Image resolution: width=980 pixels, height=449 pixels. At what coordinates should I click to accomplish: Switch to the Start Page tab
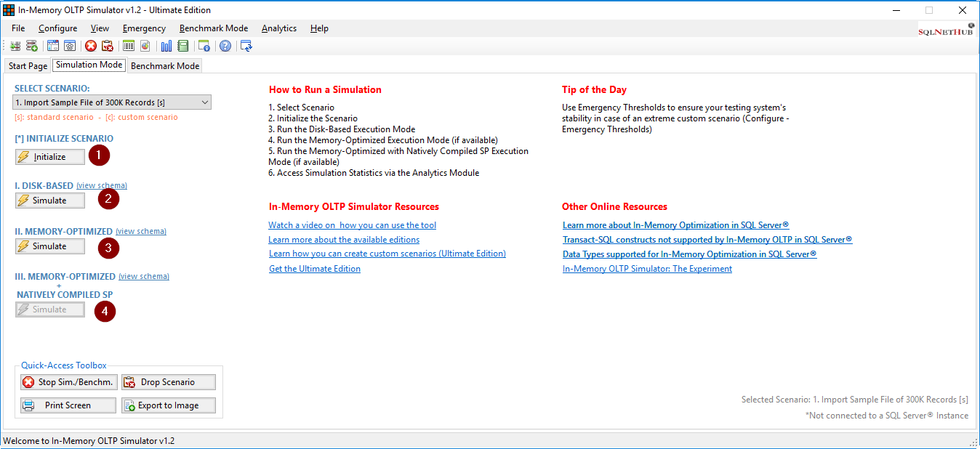(x=28, y=65)
